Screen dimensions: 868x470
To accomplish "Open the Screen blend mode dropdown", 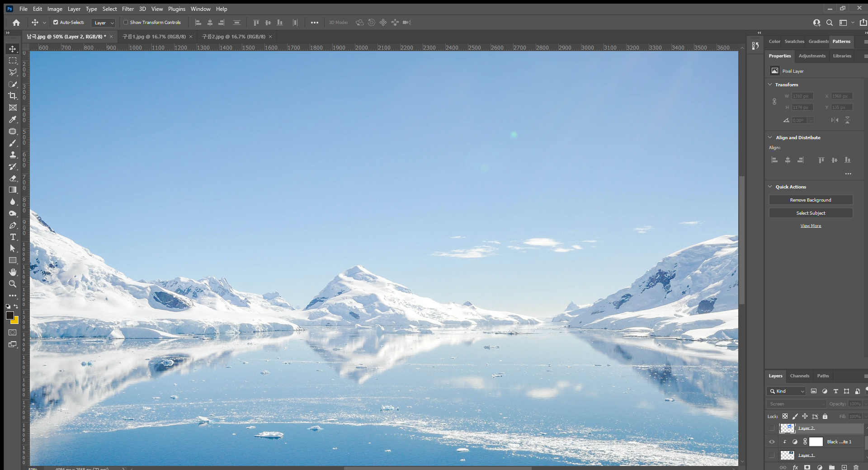I will pyautogui.click(x=796, y=404).
